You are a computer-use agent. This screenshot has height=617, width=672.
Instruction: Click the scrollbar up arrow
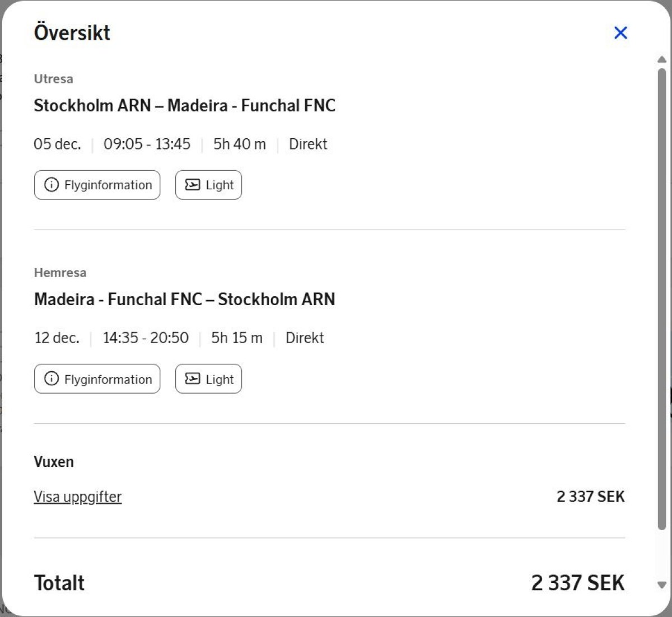661,59
